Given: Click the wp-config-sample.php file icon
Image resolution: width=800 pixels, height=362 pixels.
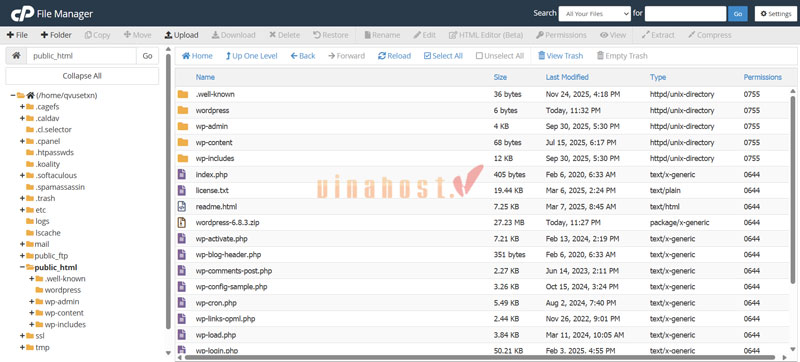Looking at the screenshot, I should (182, 287).
